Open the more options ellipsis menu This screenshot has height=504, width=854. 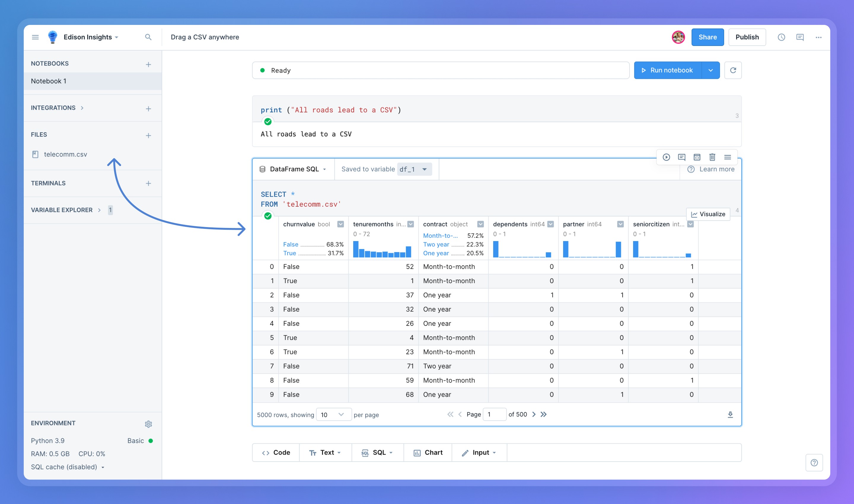(x=819, y=37)
